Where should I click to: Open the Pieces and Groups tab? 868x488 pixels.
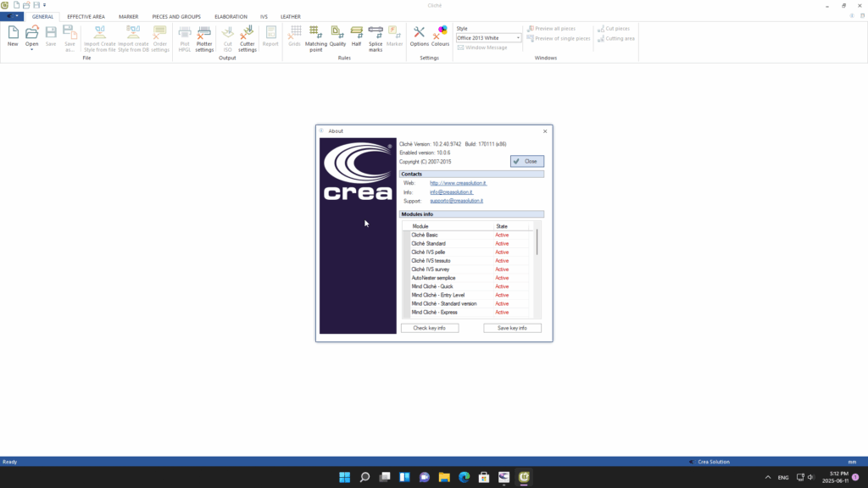point(176,16)
